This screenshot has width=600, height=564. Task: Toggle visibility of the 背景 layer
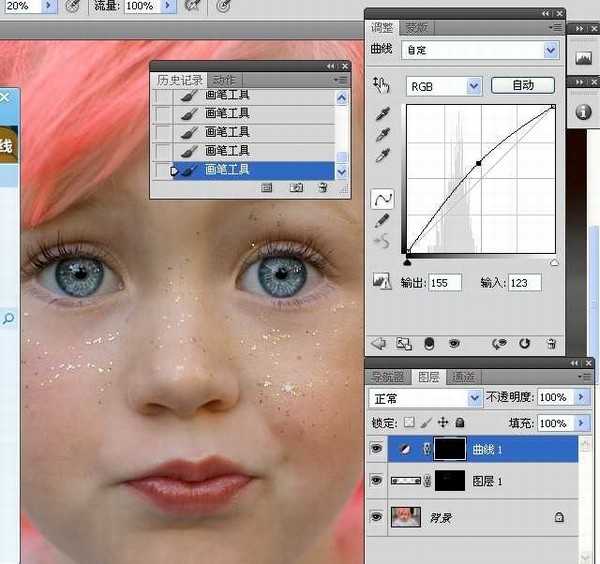[x=376, y=517]
